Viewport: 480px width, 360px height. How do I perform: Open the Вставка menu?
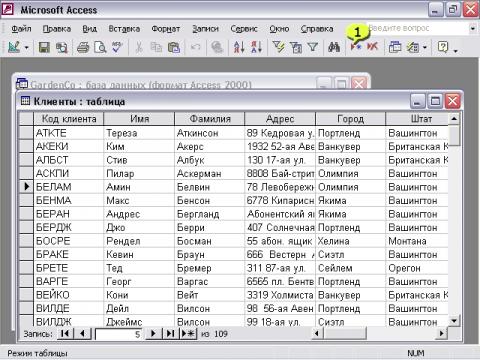click(124, 29)
